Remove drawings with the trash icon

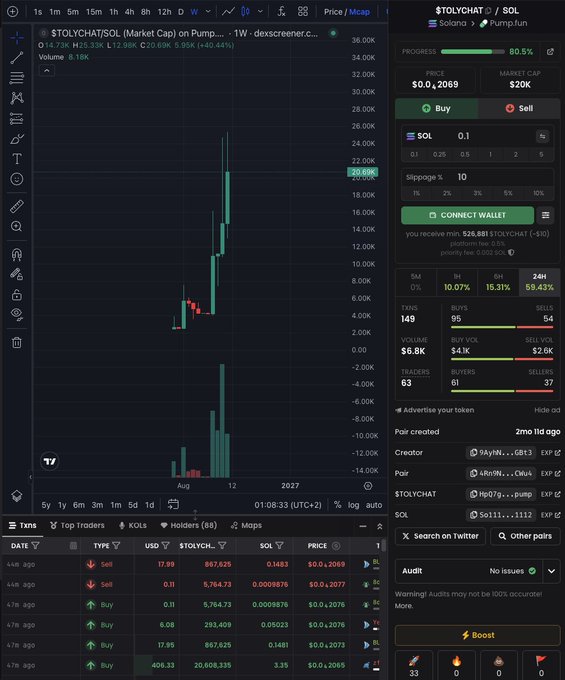tap(16, 343)
